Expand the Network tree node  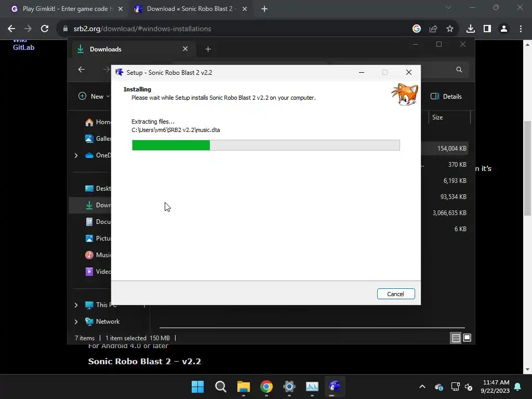76,322
